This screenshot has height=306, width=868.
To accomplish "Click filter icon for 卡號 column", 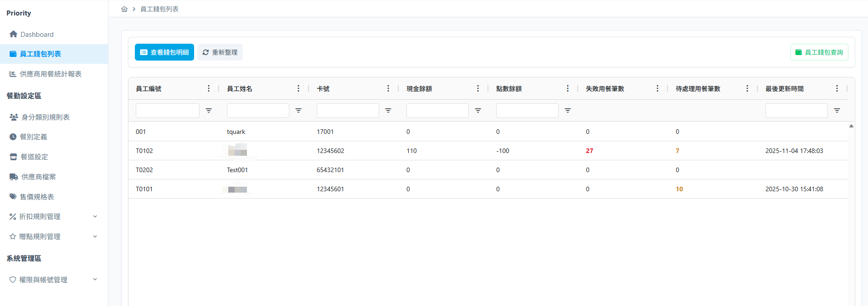I will click(x=388, y=111).
